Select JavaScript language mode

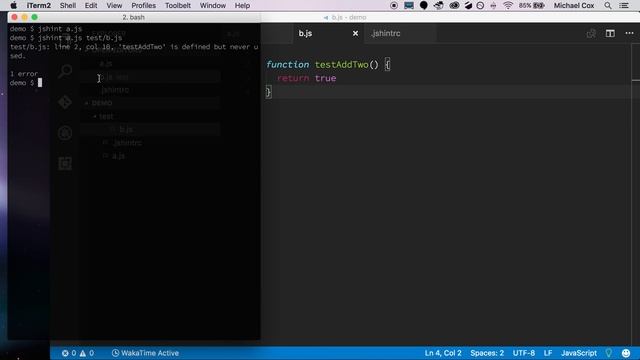point(579,353)
